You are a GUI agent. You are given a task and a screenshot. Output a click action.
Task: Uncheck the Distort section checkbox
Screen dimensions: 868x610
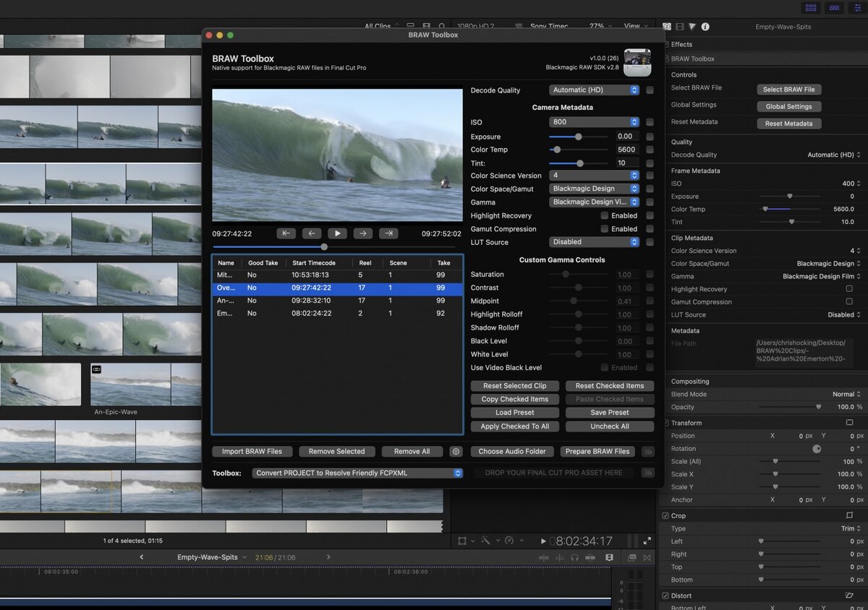tap(665, 596)
